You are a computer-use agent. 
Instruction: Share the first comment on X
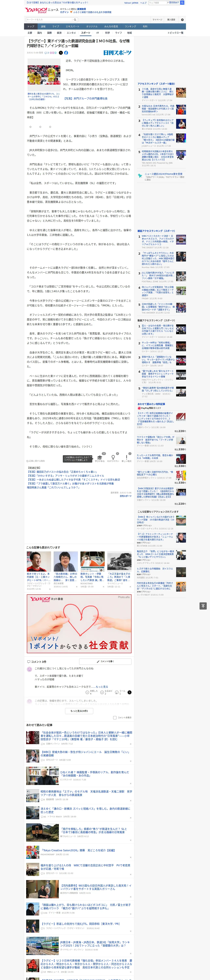coord(130,692)
